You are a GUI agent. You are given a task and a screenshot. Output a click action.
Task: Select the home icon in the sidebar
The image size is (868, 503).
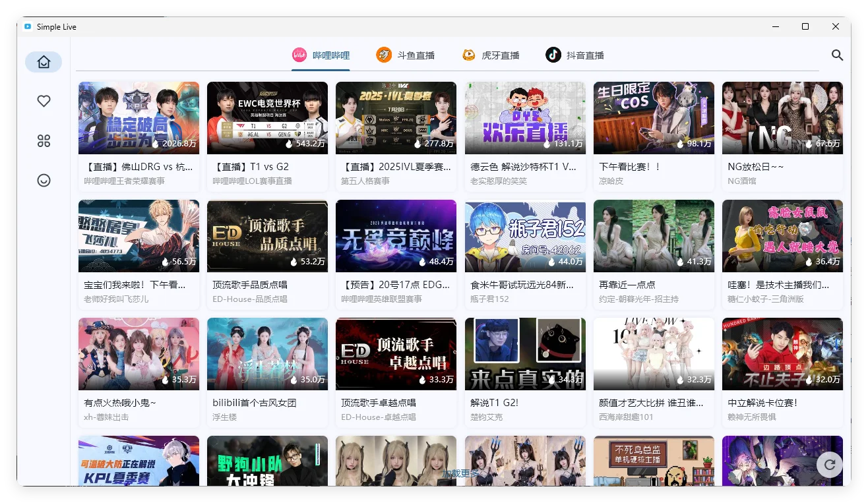point(43,61)
